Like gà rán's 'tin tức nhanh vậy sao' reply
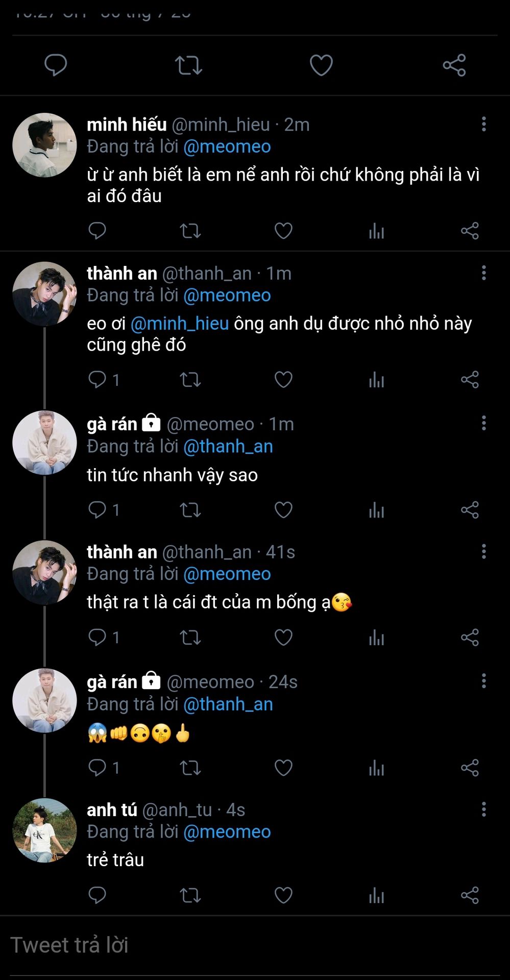 (283, 510)
